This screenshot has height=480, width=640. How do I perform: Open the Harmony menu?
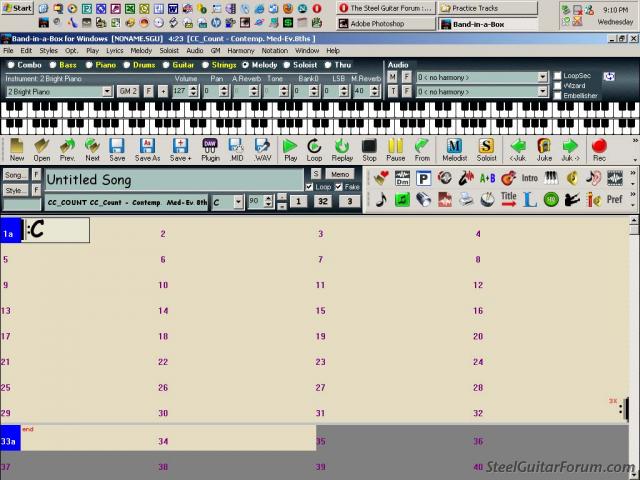240,50
